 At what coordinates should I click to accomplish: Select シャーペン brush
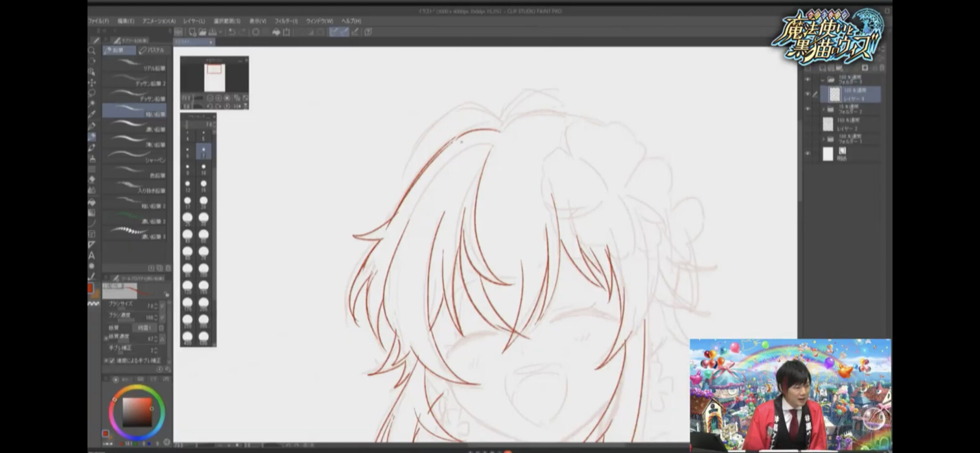pos(134,156)
